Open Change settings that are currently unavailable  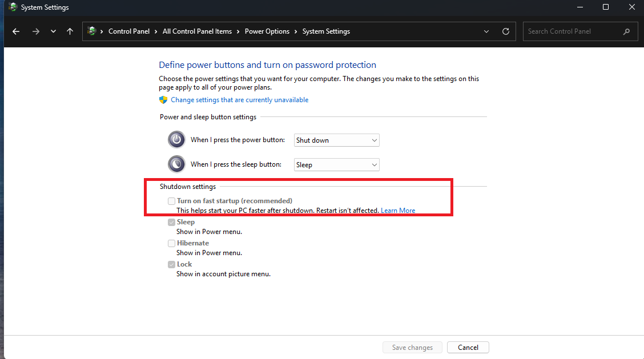[x=239, y=100]
